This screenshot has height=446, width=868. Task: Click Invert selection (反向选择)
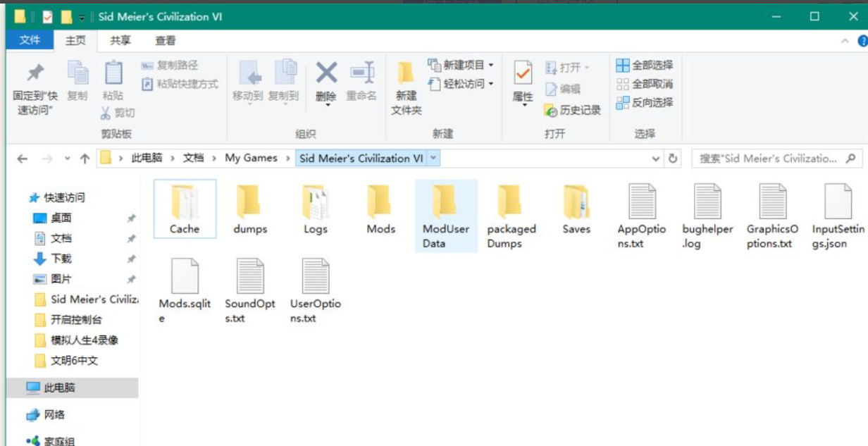pyautogui.click(x=645, y=103)
